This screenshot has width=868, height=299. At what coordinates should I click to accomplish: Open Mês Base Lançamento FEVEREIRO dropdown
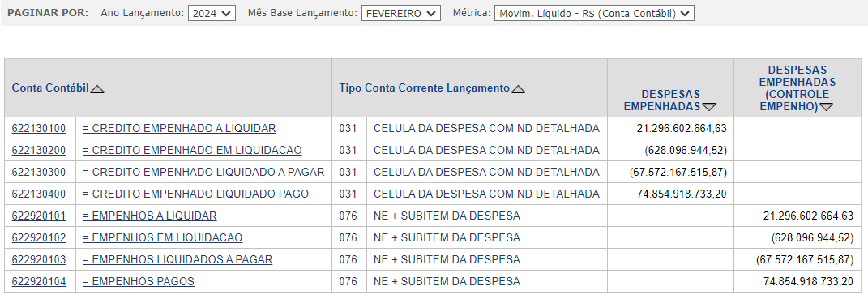coord(401,13)
